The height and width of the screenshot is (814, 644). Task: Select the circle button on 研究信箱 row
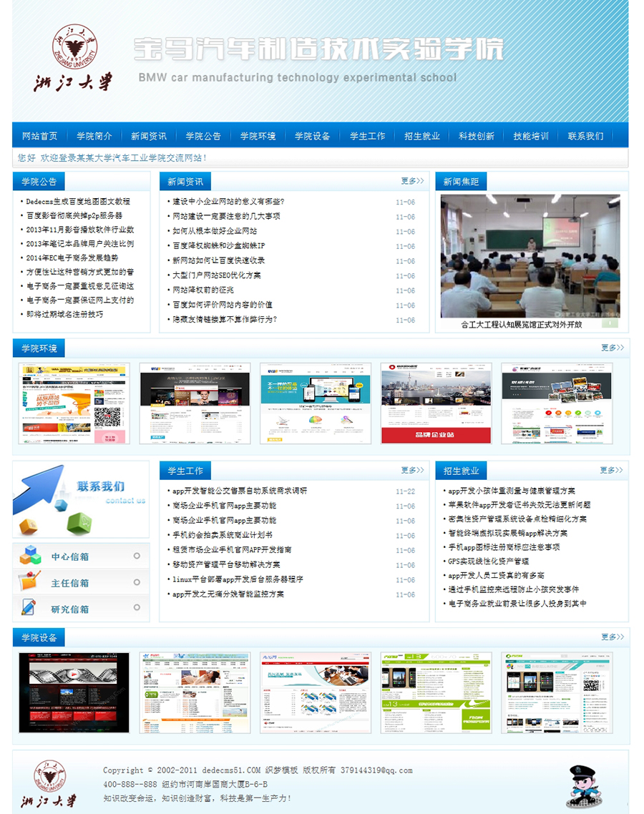tap(137, 609)
